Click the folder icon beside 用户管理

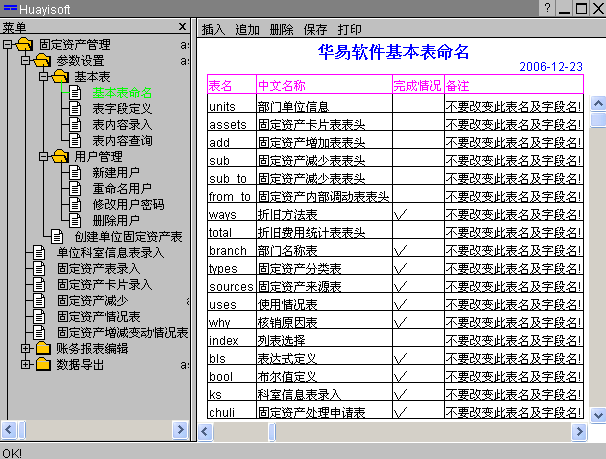click(x=60, y=156)
